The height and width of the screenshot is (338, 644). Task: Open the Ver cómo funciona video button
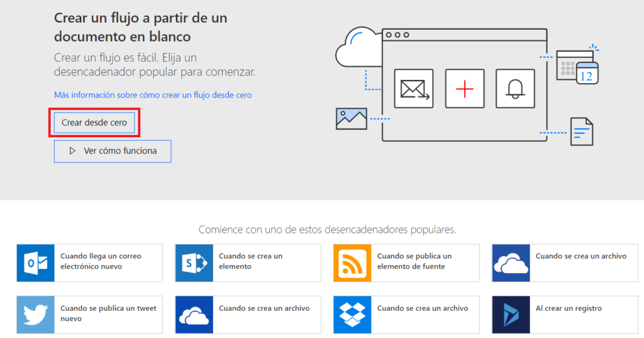point(113,151)
